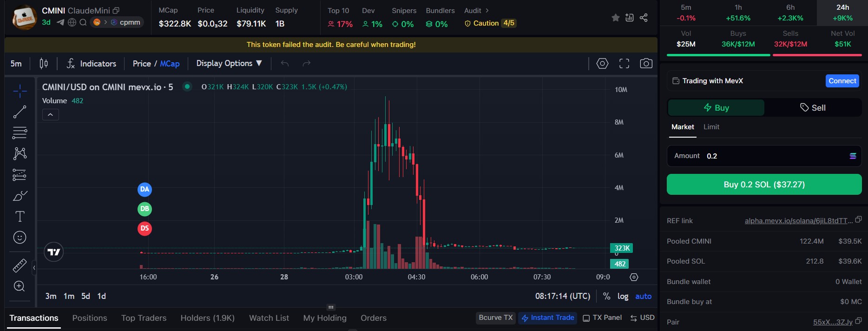Click the DB marker on chart
This screenshot has height=331, width=868.
(145, 209)
